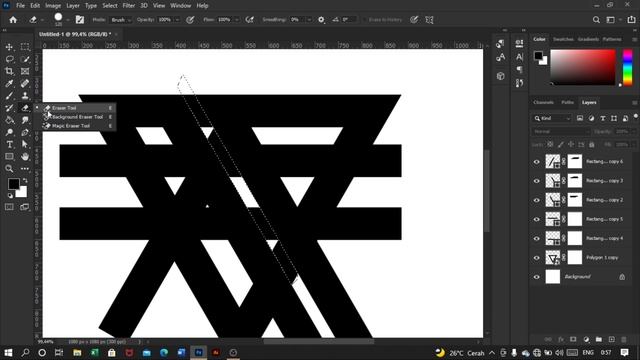This screenshot has width=640, height=360.
Task: Switch to the Swatches tab
Action: click(563, 39)
